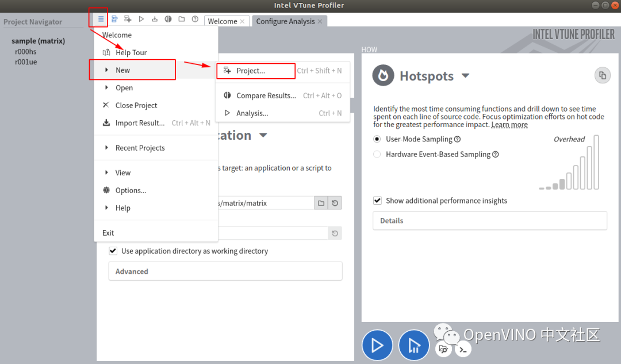Viewport: 621px width, 364px height.
Task: Select Compare Results... in the submenu
Action: pos(282,95)
